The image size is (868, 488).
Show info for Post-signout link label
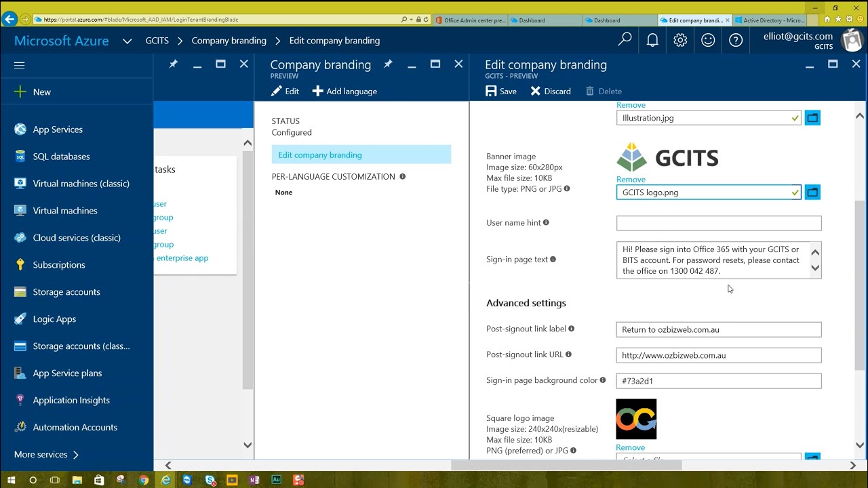click(571, 329)
